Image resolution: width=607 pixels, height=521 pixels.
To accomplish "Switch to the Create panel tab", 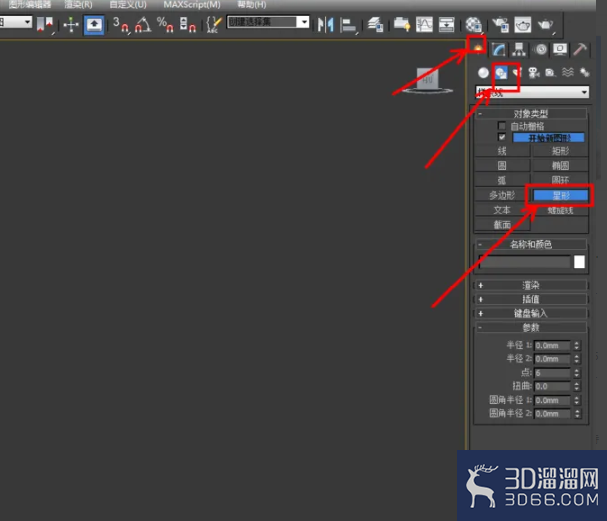I will 478,48.
